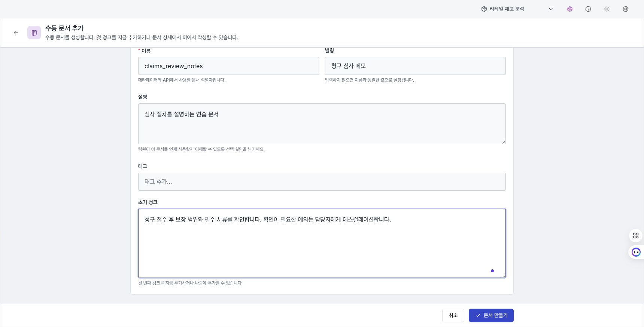The image size is (644, 327).
Task: Click the hint '첫 번째 청크를 지금 추가하거나 나중에 추가할 수 있습니다'
Action: click(190, 283)
